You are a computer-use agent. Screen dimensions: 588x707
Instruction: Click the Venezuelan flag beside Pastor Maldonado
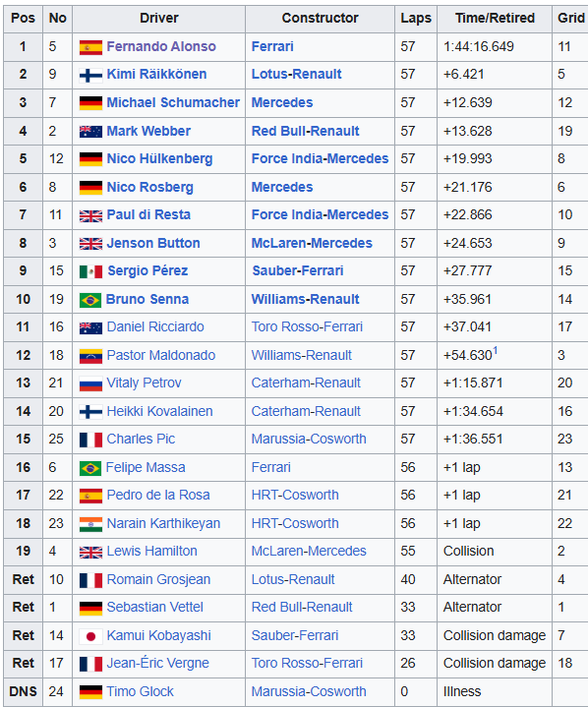(90, 356)
